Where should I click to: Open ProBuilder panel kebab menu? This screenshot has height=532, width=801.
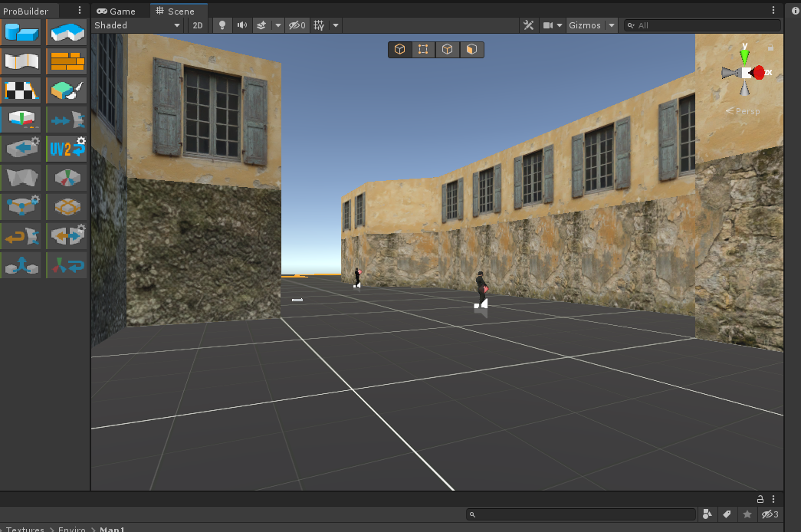coord(80,10)
